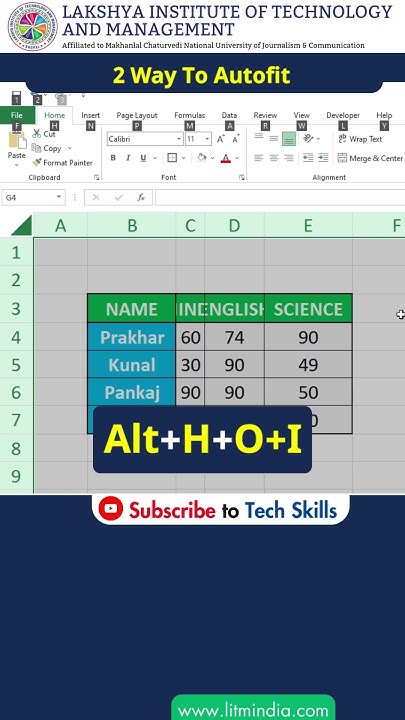Screen dimensions: 405x720
Task: Decrease font size
Action: [236, 139]
